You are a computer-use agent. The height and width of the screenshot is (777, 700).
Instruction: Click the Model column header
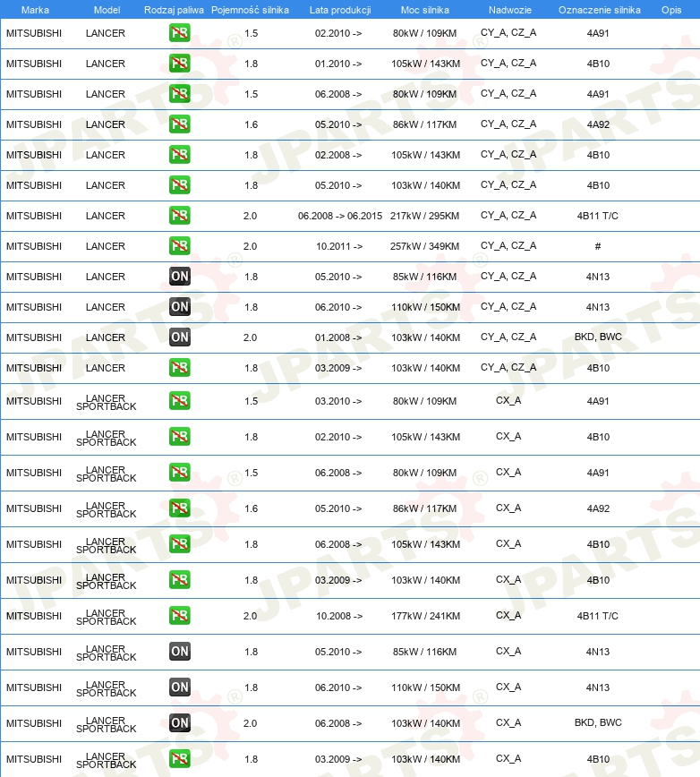click(107, 10)
